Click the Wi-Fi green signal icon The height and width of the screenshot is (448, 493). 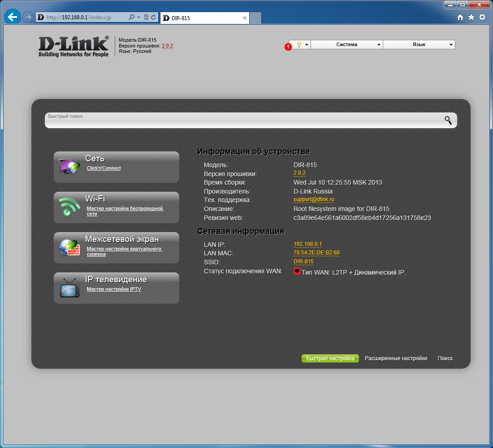pos(69,207)
